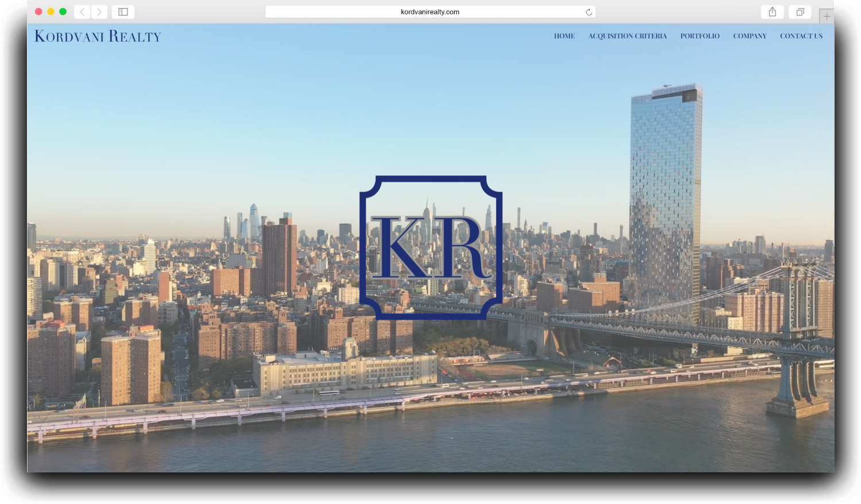Maximize the Safari window
The image size is (861, 504).
(x=63, y=11)
